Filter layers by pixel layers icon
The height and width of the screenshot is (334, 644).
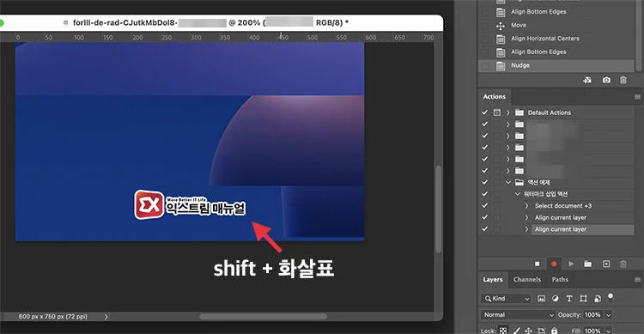pyautogui.click(x=541, y=299)
